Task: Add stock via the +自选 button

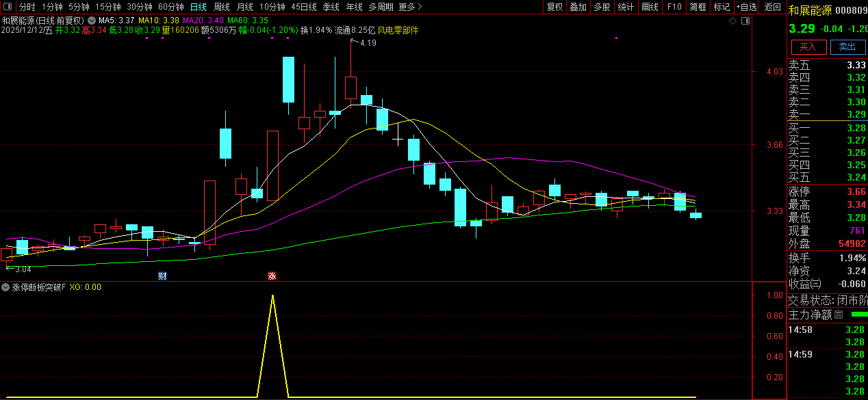Action: (x=745, y=7)
